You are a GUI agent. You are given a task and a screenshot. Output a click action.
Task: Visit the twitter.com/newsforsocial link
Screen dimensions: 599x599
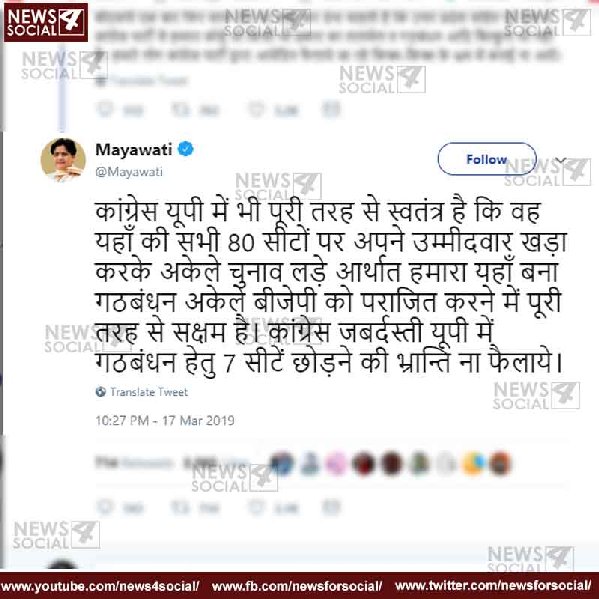point(493,586)
